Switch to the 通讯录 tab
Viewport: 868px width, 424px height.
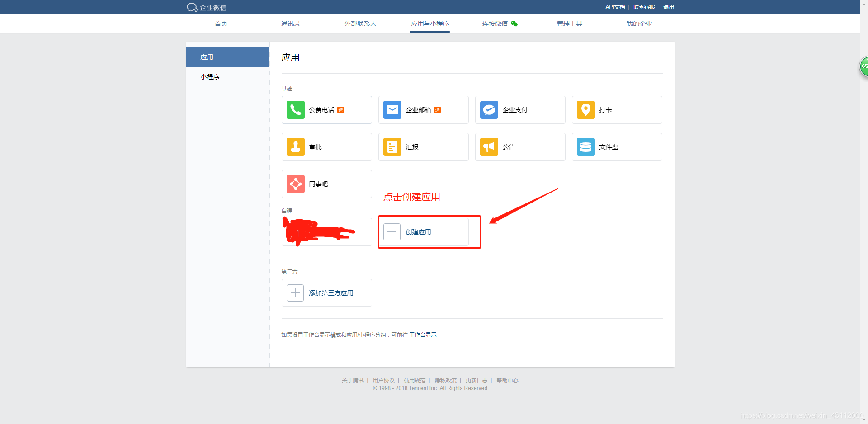click(x=291, y=24)
